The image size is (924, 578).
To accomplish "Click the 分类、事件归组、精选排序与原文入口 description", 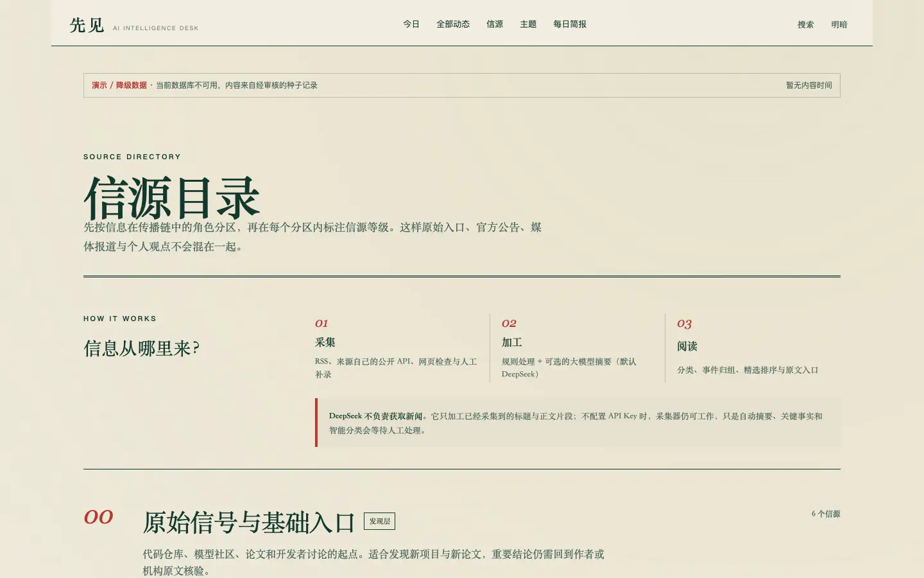I will tap(748, 370).
